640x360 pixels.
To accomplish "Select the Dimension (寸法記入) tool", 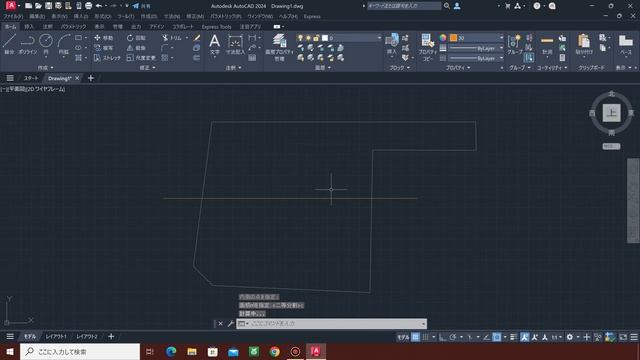I will (x=235, y=44).
